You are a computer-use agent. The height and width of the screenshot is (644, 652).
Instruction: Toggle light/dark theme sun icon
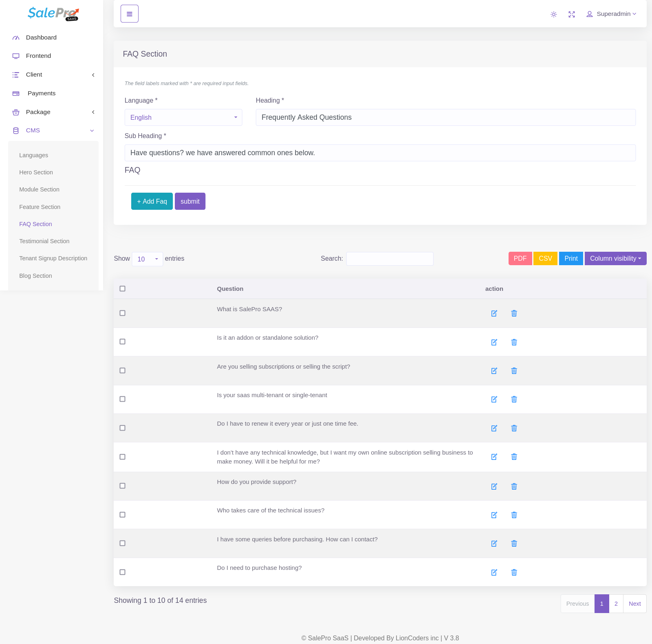click(x=554, y=14)
